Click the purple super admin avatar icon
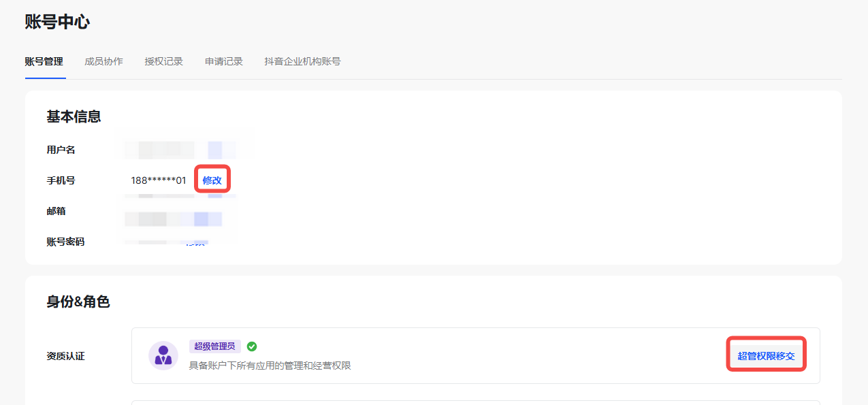The width and height of the screenshot is (868, 405). (x=163, y=355)
